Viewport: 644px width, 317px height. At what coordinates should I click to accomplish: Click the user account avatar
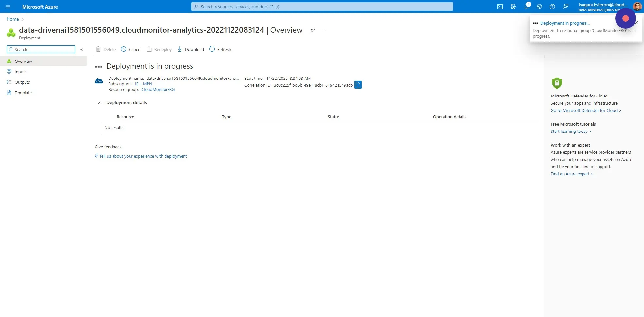[x=637, y=6]
